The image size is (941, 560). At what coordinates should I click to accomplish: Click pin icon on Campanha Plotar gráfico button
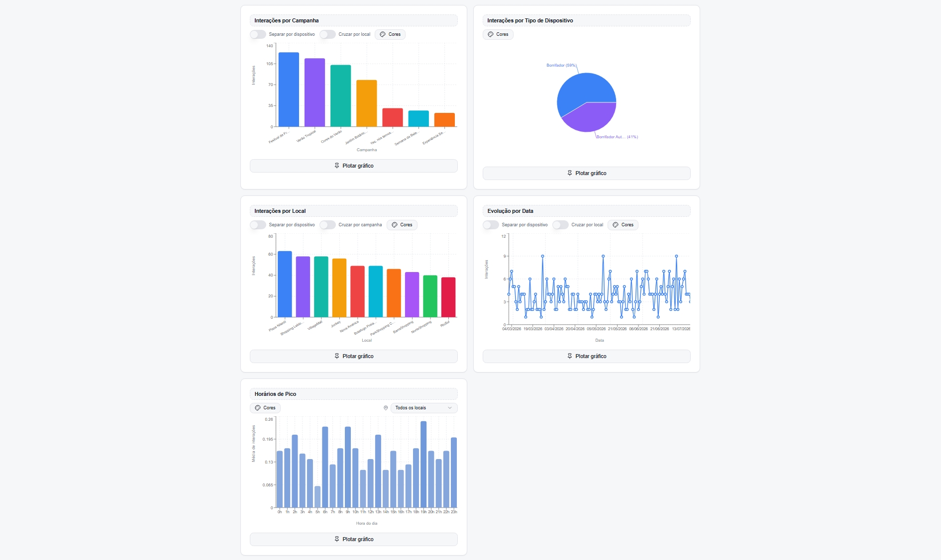(x=337, y=166)
